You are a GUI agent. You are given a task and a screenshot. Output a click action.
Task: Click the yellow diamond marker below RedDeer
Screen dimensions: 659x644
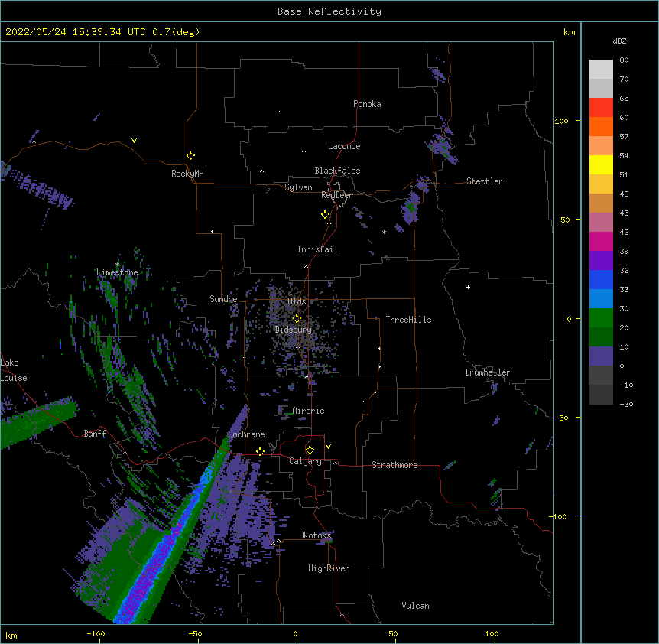pyautogui.click(x=325, y=215)
